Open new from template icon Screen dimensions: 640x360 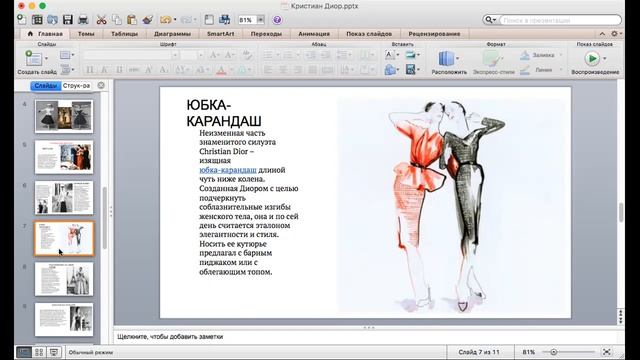pyautogui.click(x=37, y=20)
